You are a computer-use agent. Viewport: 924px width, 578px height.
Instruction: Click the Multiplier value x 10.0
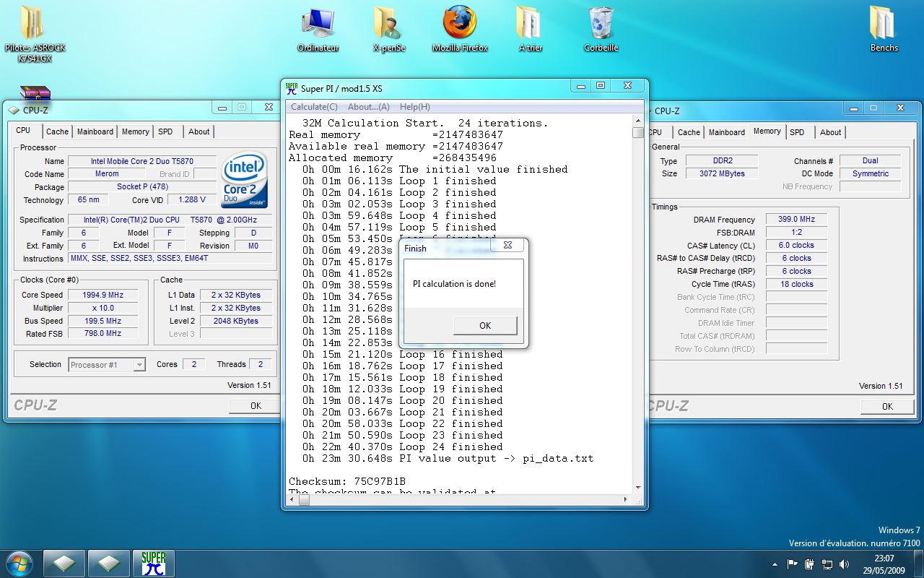tap(103, 308)
